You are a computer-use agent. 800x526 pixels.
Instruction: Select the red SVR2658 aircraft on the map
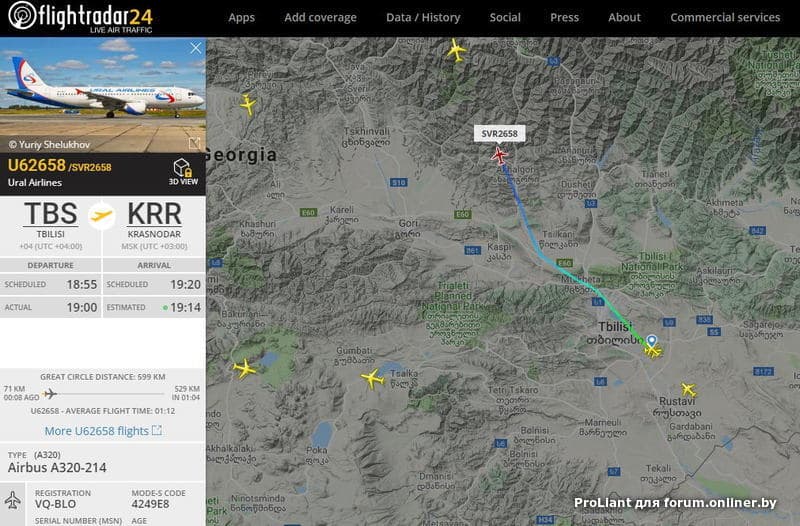499,155
